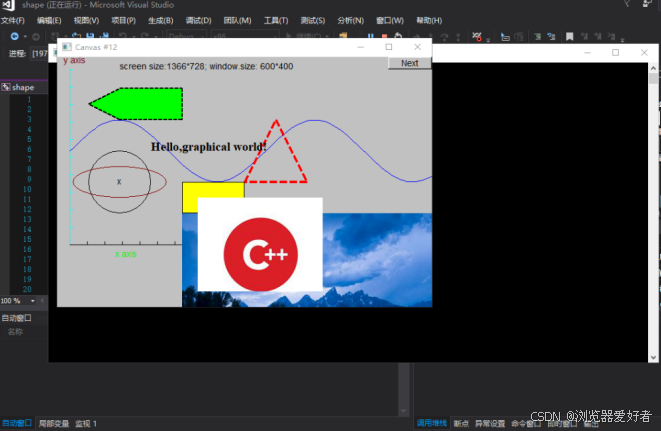Click the Undo icon in toolbar
The image size is (661, 431).
pyautogui.click(x=123, y=37)
